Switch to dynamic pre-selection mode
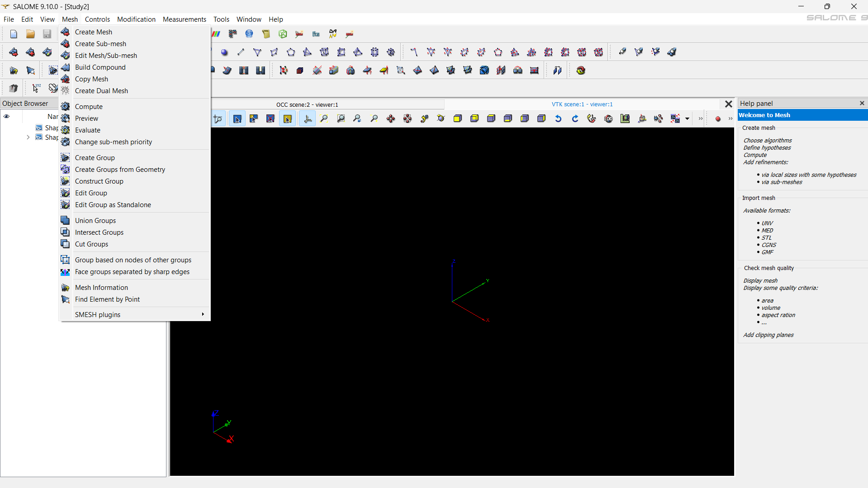Viewport: 868px width, 488px height. tap(254, 119)
